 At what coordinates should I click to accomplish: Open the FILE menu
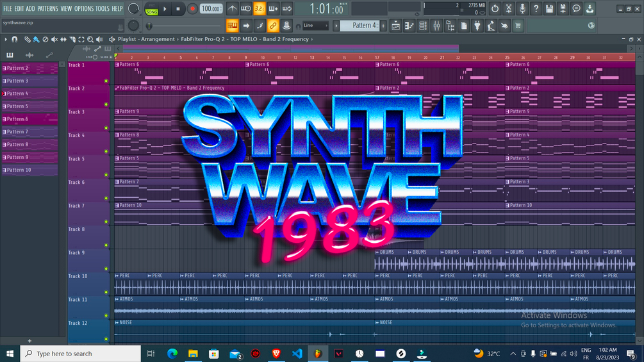[x=8, y=8]
